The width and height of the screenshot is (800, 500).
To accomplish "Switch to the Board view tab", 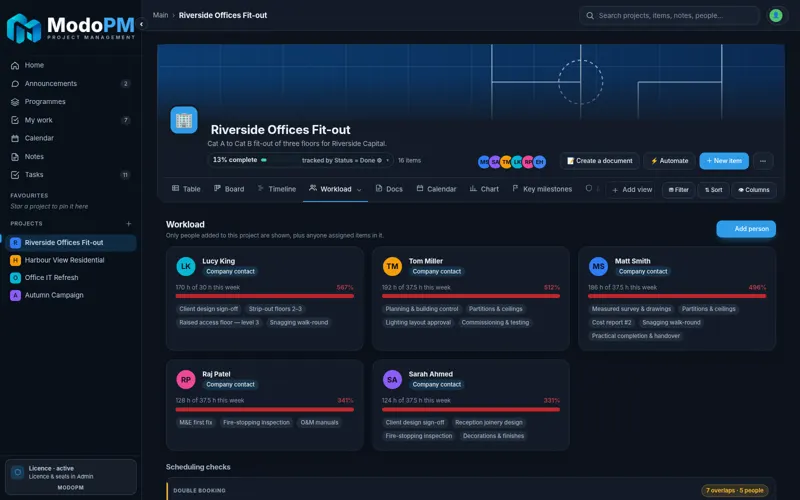I will coord(229,189).
